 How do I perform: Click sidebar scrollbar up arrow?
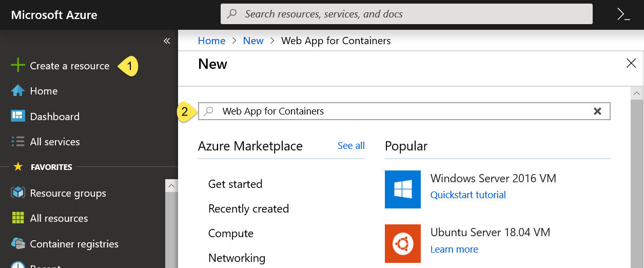(171, 185)
